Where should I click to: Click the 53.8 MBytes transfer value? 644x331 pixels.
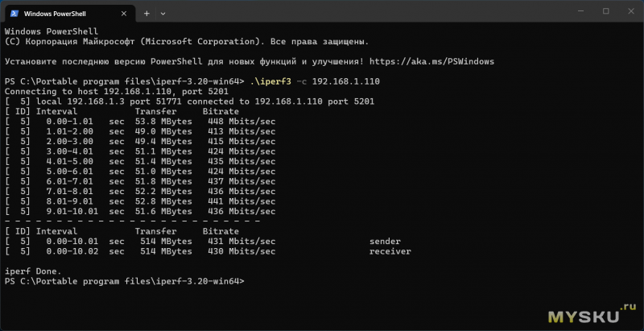click(x=166, y=122)
